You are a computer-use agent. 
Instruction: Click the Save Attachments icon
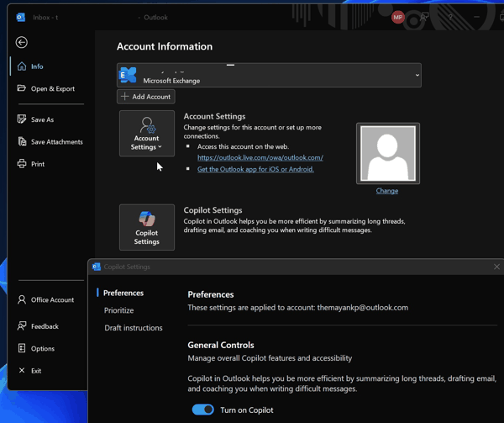(22, 141)
